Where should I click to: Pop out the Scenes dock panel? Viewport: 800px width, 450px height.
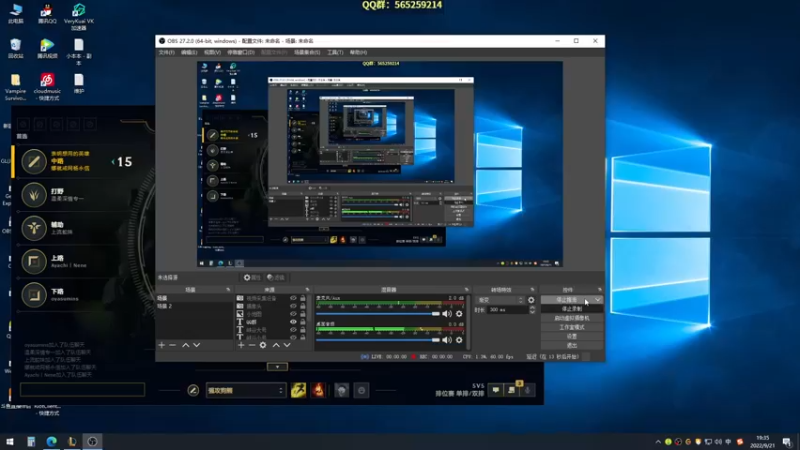point(228,290)
